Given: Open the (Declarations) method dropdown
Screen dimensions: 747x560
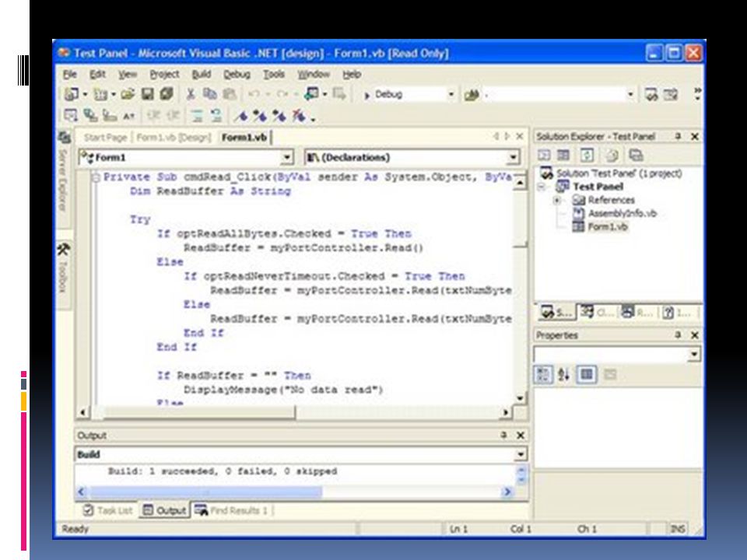Looking at the screenshot, I should click(513, 158).
